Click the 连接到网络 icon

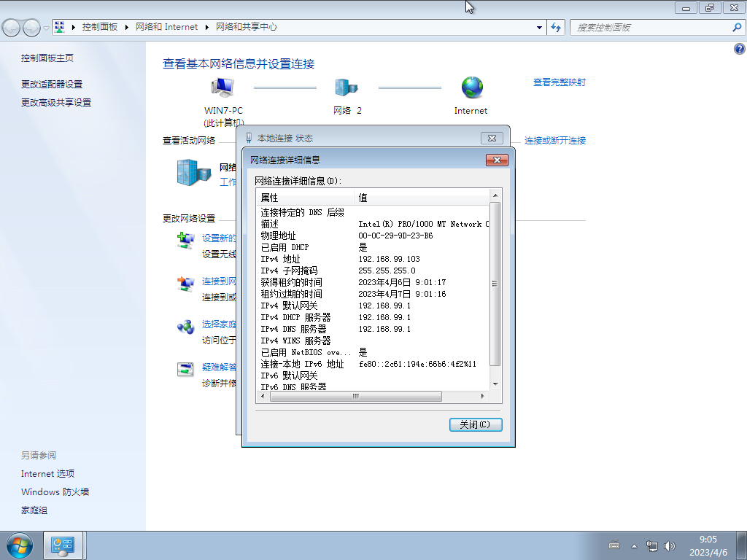tap(185, 284)
